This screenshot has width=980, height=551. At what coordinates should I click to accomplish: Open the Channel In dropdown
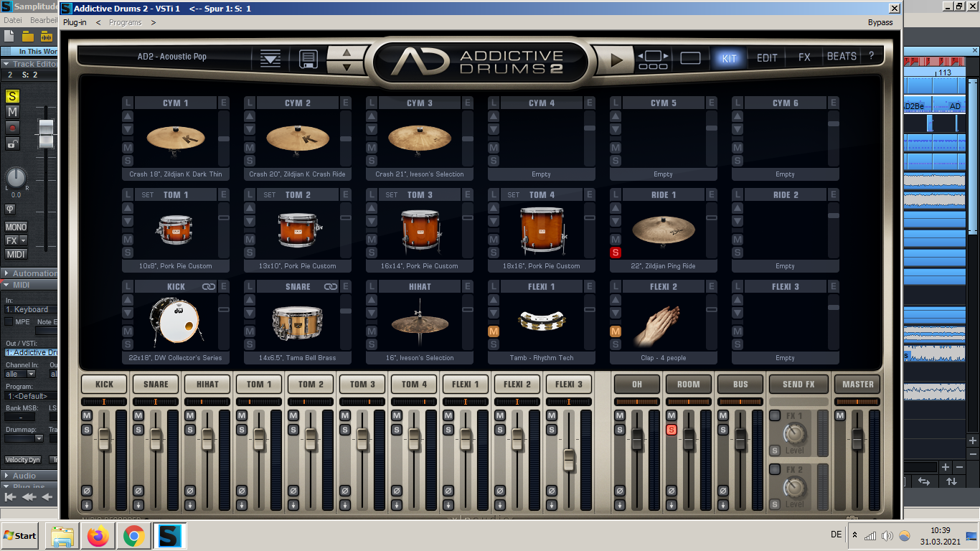(x=22, y=375)
